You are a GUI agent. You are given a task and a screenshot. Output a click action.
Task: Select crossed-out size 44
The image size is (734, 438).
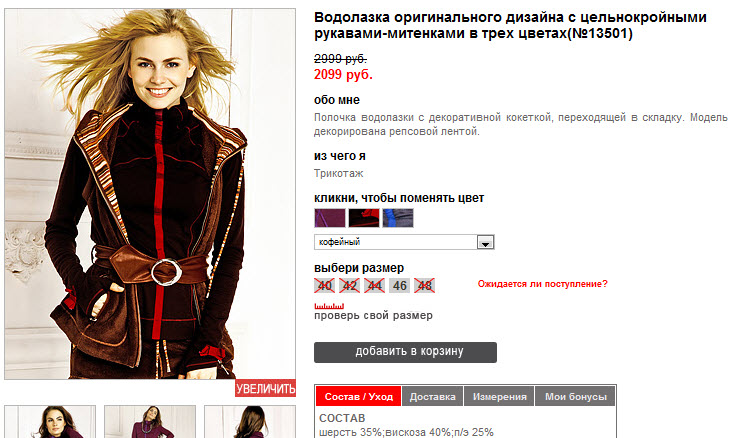(x=374, y=285)
